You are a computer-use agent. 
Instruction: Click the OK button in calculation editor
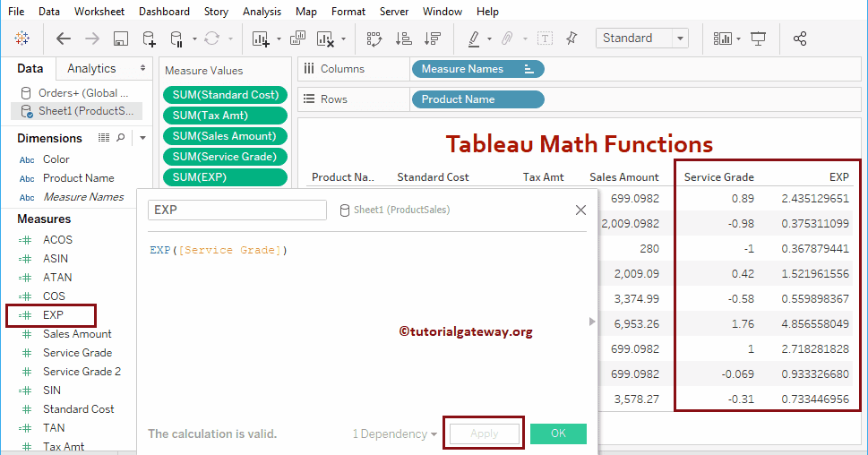pyautogui.click(x=558, y=434)
